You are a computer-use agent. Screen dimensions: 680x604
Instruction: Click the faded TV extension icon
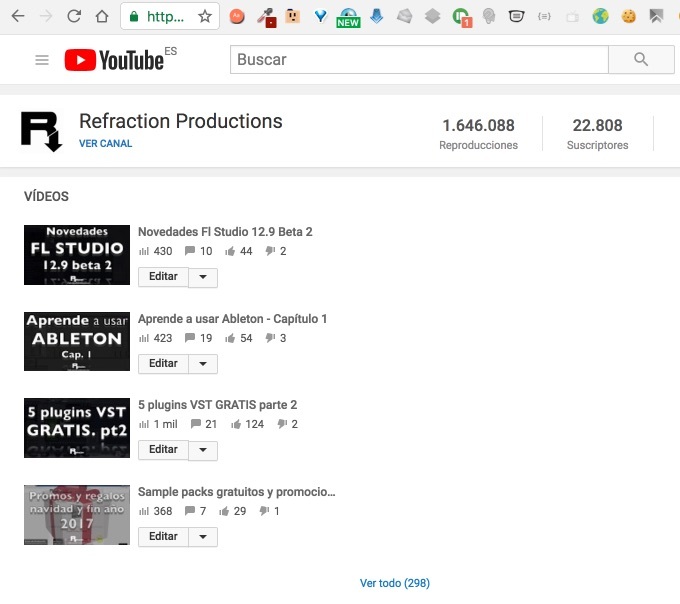tap(572, 17)
